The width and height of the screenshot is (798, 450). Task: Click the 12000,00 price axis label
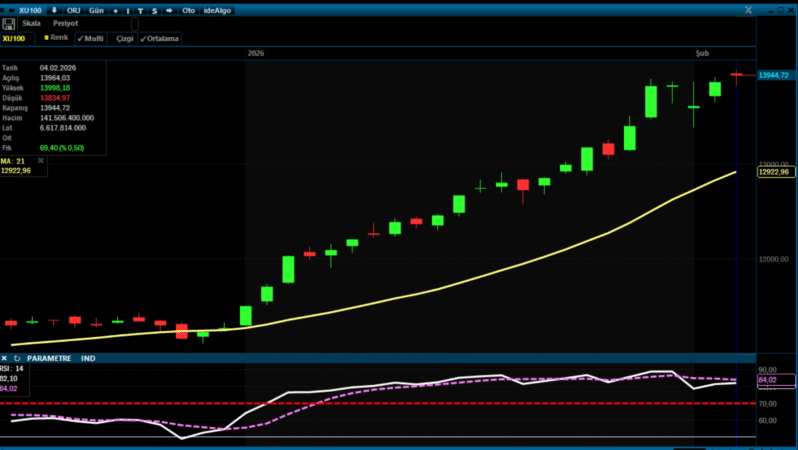pyautogui.click(x=774, y=259)
